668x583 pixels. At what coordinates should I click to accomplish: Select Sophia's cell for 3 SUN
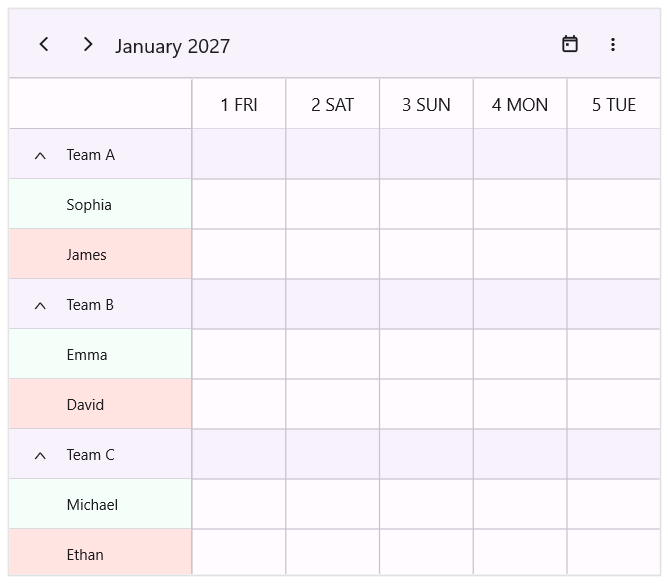coord(426,204)
